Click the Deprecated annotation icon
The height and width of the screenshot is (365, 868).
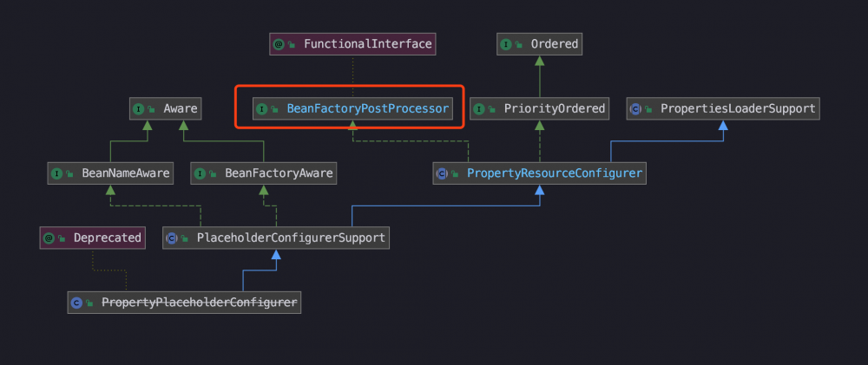pyautogui.click(x=49, y=238)
